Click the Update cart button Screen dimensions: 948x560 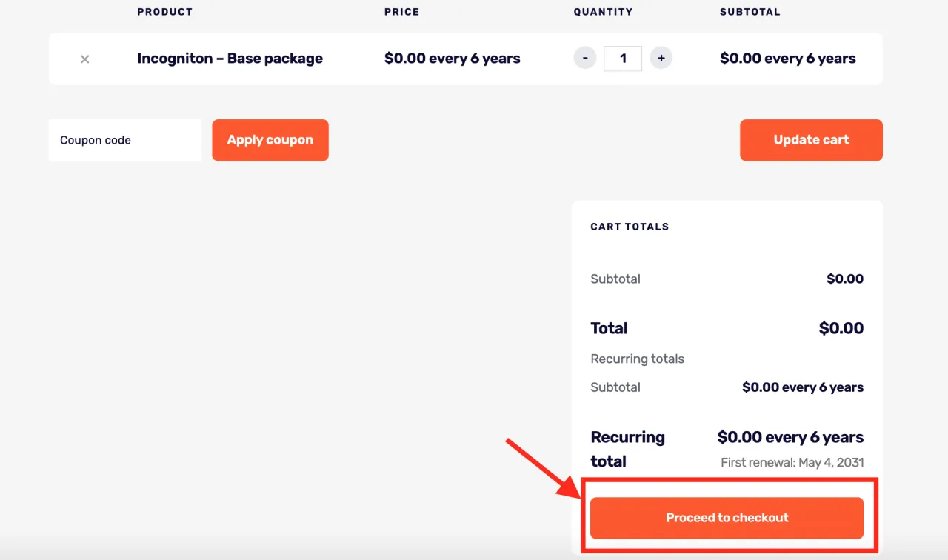[x=811, y=140]
